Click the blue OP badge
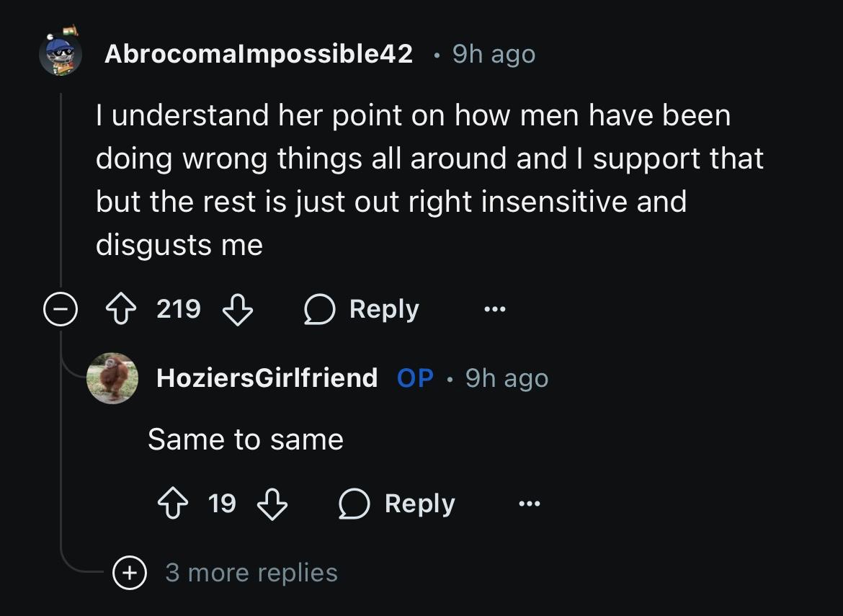The width and height of the screenshot is (843, 616). click(x=415, y=378)
